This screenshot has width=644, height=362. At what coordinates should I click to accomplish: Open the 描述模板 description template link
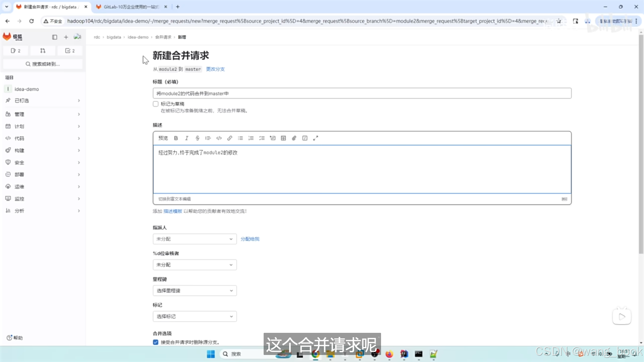pos(173,211)
